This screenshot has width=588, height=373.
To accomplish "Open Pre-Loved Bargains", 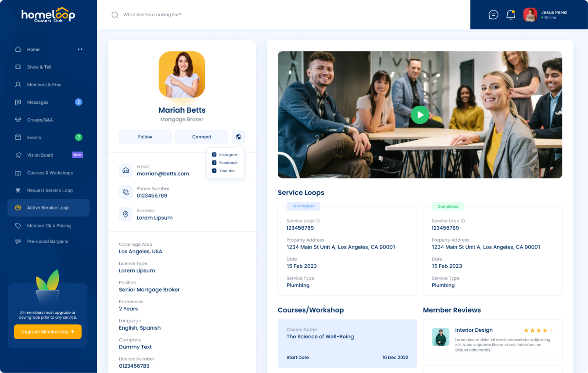I will tap(48, 242).
